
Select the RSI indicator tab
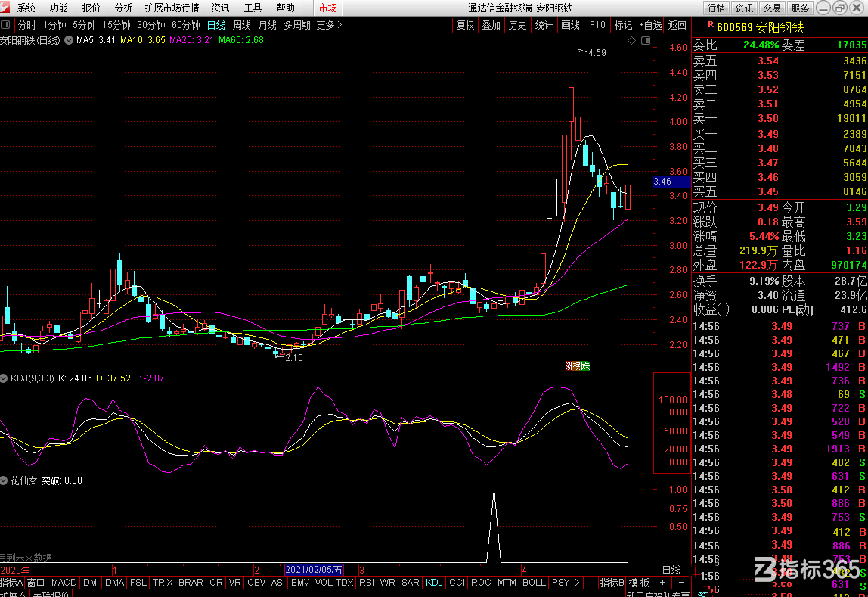[367, 583]
